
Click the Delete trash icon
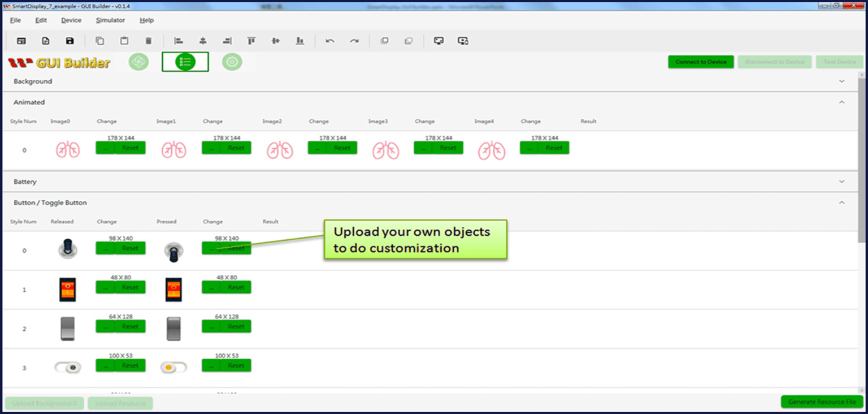pyautogui.click(x=148, y=40)
